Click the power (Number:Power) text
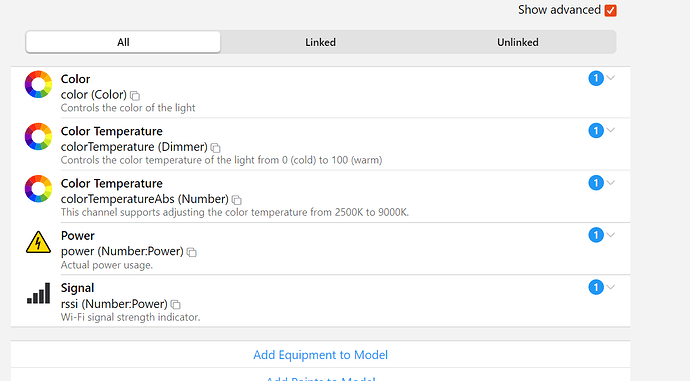690x381 pixels. tap(122, 252)
